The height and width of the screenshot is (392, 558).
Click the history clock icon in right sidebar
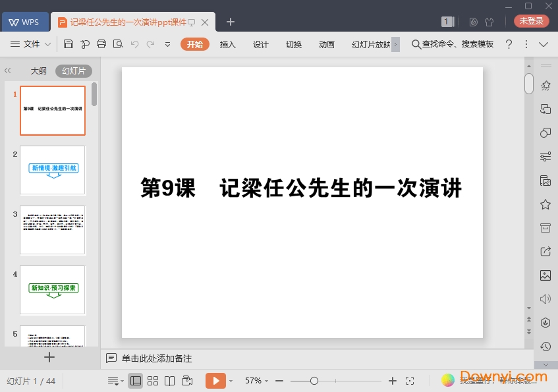pyautogui.click(x=544, y=346)
